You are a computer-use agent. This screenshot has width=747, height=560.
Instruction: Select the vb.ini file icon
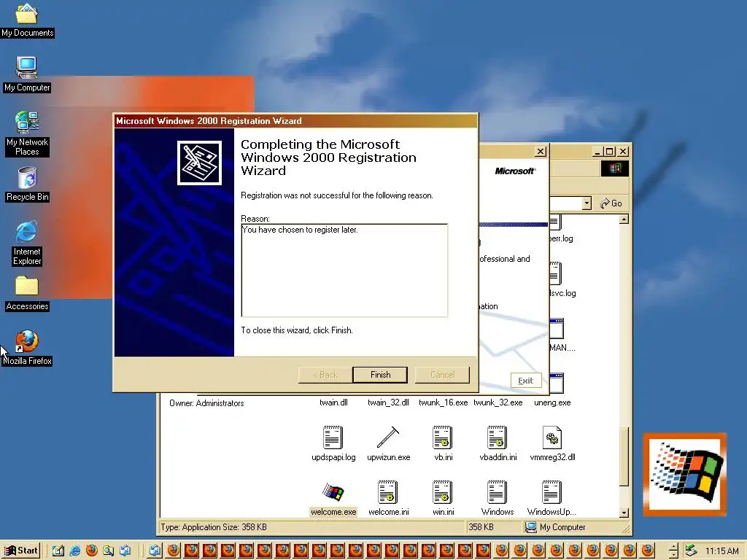pyautogui.click(x=443, y=437)
